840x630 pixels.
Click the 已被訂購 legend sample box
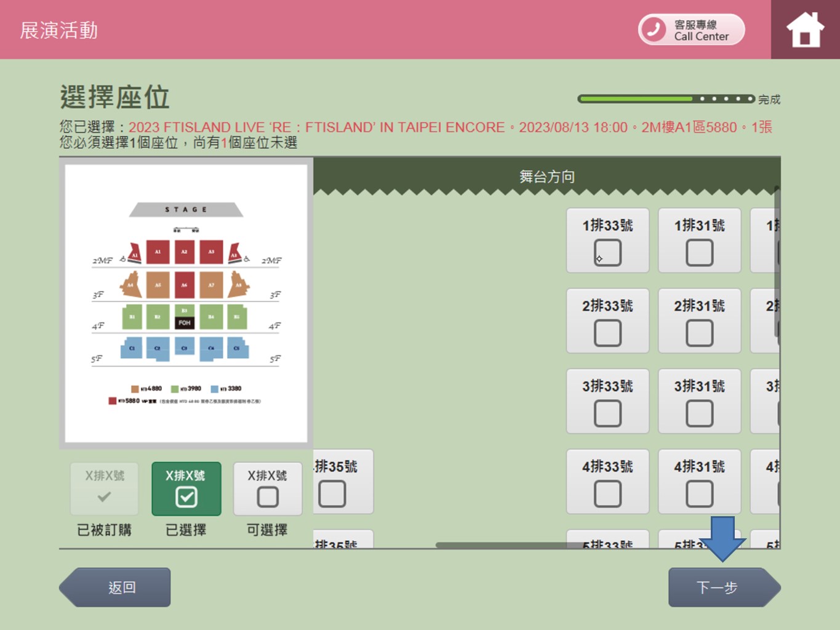105,488
